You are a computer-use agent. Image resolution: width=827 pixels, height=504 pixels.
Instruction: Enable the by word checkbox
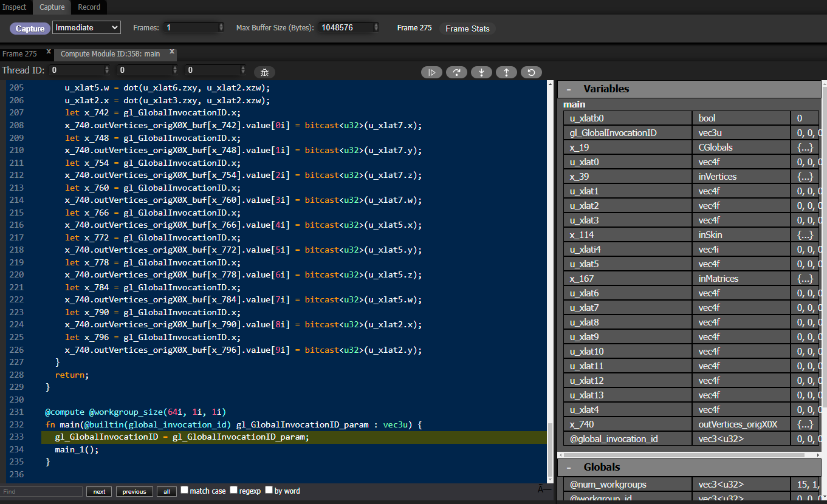pyautogui.click(x=269, y=490)
